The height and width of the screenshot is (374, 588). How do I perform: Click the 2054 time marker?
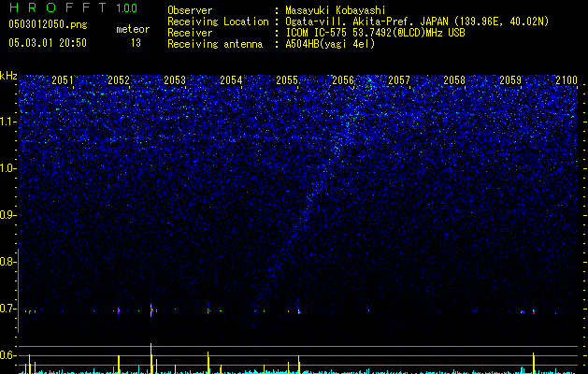(x=231, y=80)
